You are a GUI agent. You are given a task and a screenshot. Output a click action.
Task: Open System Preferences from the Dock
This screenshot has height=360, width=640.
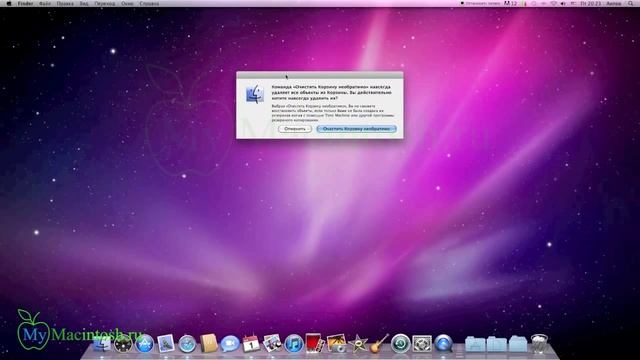[x=422, y=344]
